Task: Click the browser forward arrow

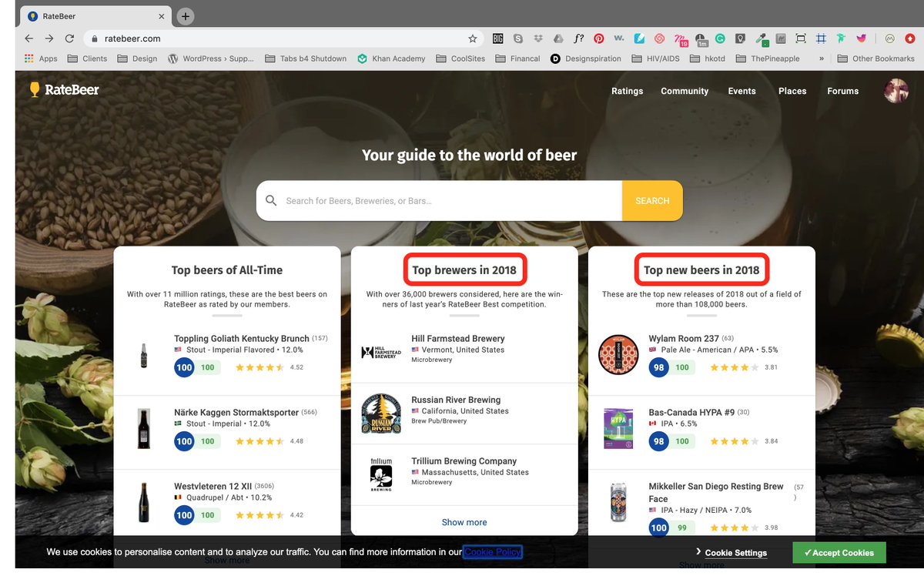Action: click(x=49, y=39)
